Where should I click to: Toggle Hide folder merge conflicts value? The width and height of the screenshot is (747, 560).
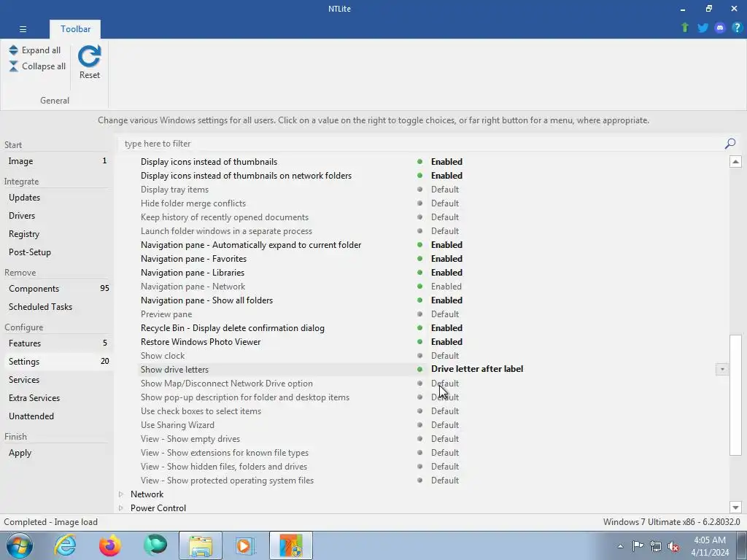click(x=444, y=203)
